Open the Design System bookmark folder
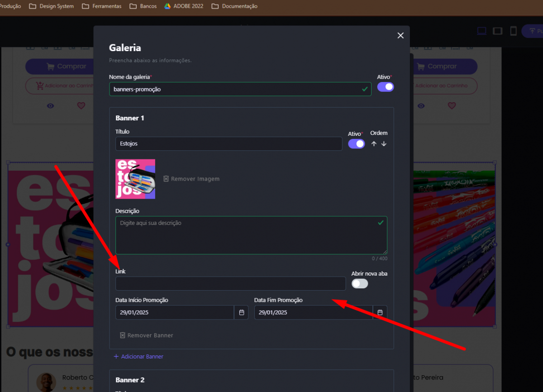The height and width of the screenshot is (392, 543). click(x=51, y=6)
